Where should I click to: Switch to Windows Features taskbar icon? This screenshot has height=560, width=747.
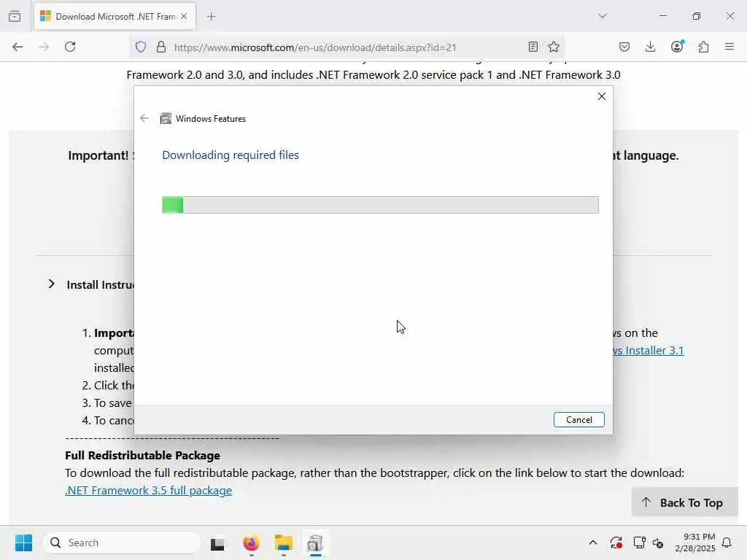(x=315, y=542)
